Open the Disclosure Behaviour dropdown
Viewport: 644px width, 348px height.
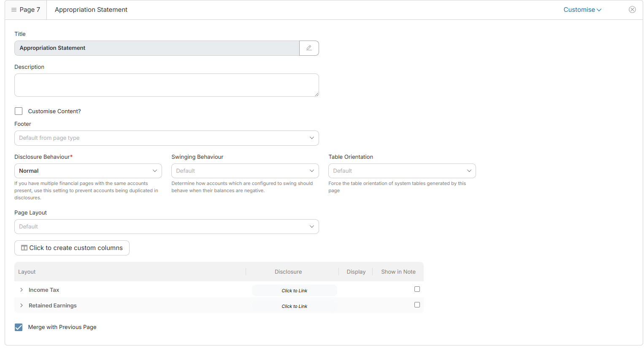88,171
